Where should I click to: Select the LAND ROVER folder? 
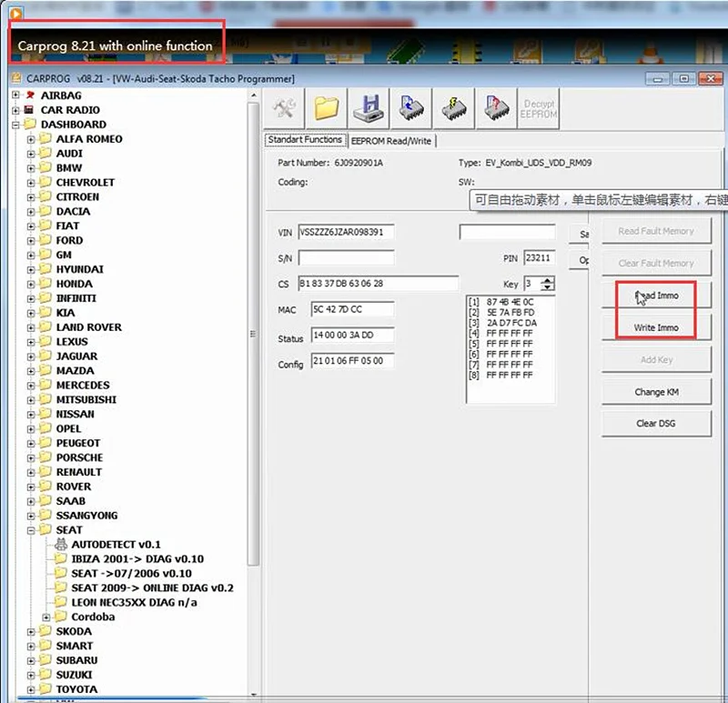pos(88,327)
